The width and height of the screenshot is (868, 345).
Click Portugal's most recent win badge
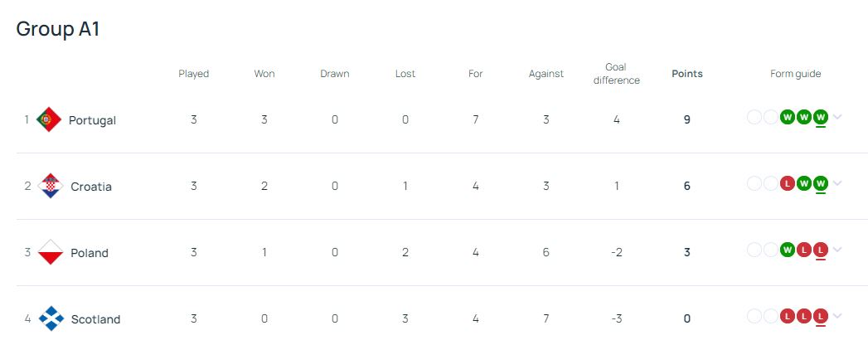pos(821,117)
